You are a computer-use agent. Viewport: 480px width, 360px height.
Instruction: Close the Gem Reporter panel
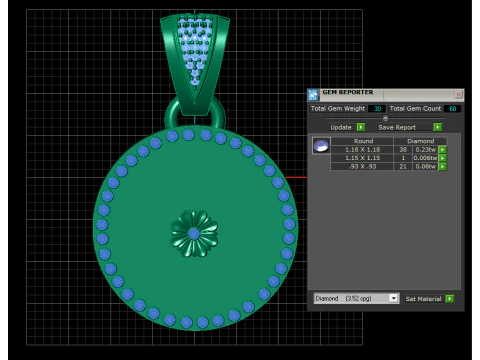click(458, 94)
